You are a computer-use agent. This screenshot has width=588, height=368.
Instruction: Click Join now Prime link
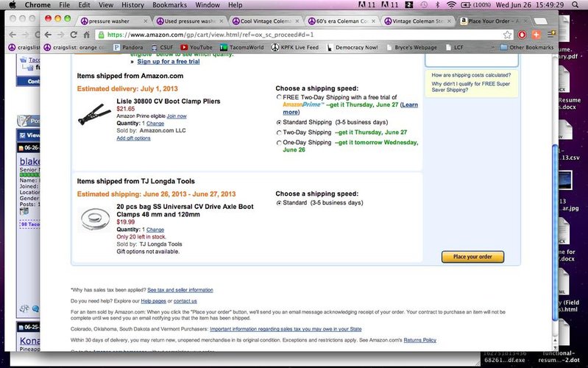[x=177, y=116]
